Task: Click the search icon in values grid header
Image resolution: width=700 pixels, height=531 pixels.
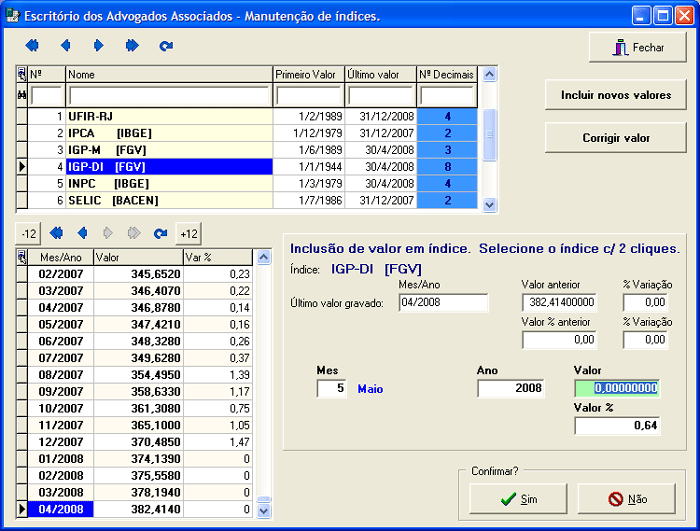Action: pyautogui.click(x=22, y=257)
